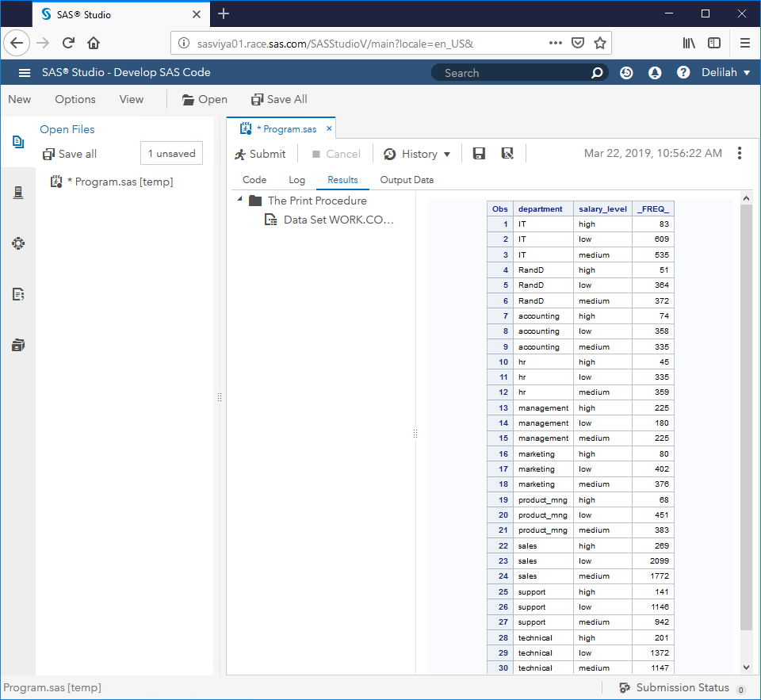Click the save program disk icon

[x=479, y=154]
